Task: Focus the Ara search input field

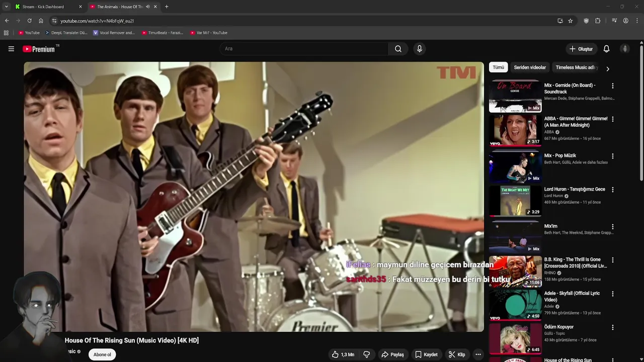Action: (x=304, y=49)
